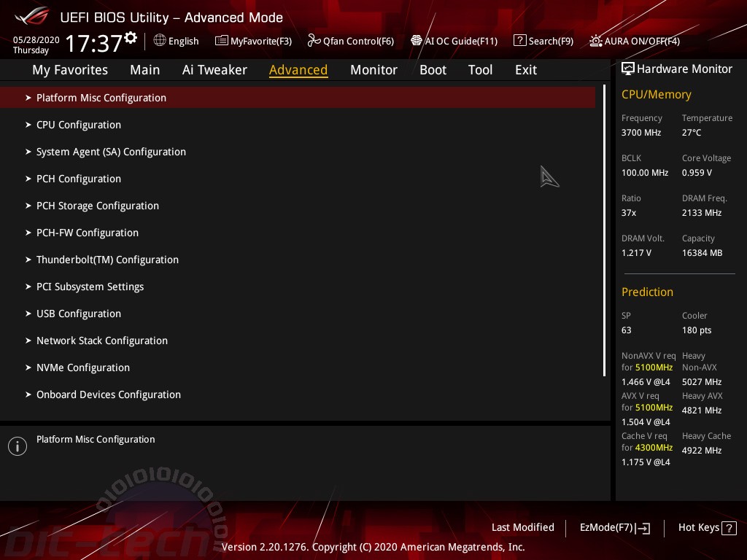The image size is (747, 560).
Task: Open the My Favorites tab
Action: pyautogui.click(x=70, y=70)
